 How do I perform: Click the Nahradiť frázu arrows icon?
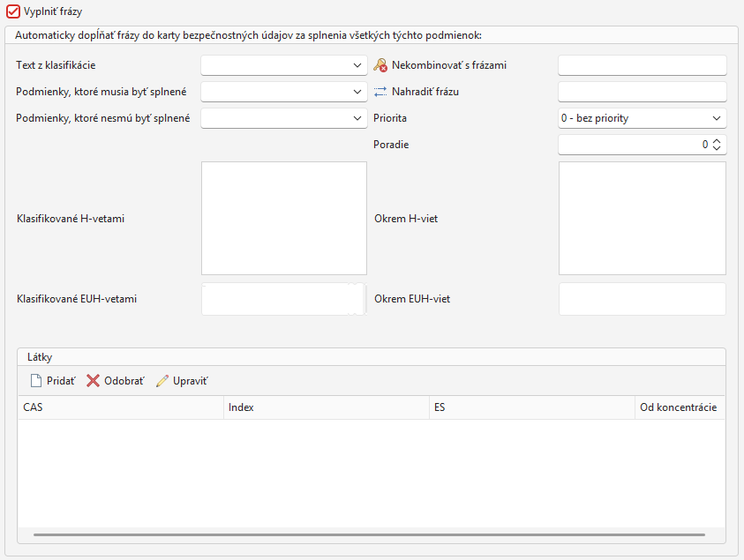(x=380, y=92)
